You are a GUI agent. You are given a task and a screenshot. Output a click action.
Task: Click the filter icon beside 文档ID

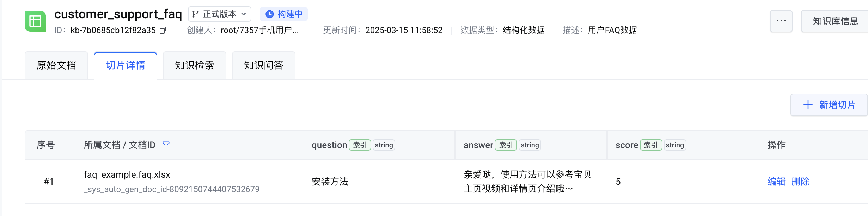tap(166, 145)
